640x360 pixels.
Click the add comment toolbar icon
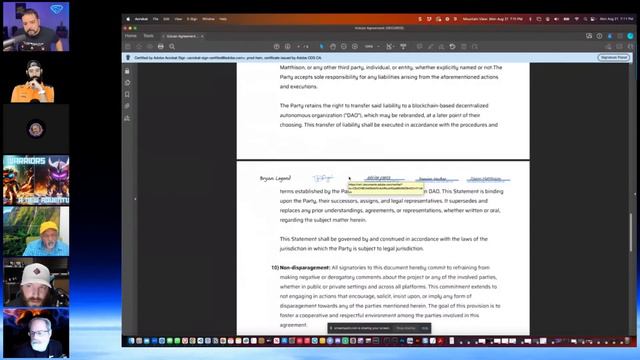[x=419, y=47]
